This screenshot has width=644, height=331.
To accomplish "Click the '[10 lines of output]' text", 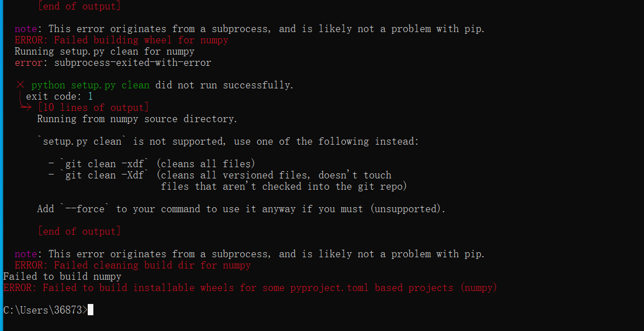I will coord(93,108).
